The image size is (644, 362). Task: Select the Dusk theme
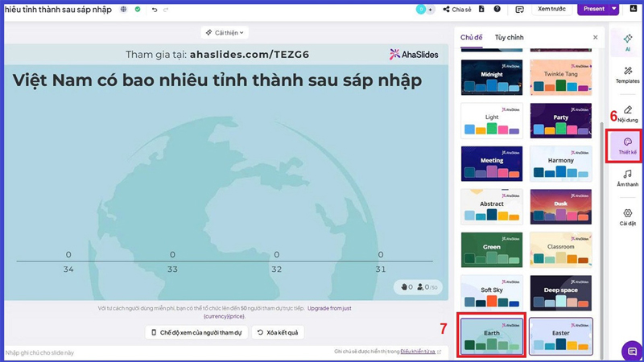point(560,207)
